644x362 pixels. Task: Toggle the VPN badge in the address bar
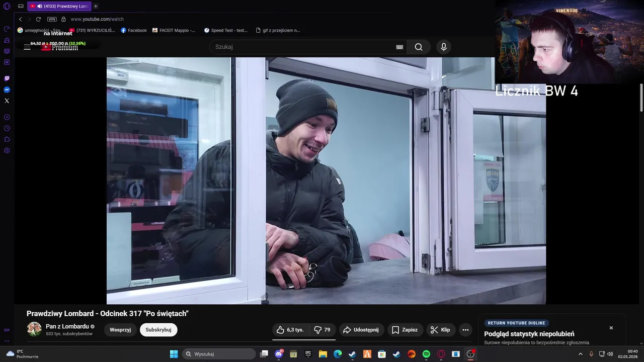pyautogui.click(x=52, y=19)
